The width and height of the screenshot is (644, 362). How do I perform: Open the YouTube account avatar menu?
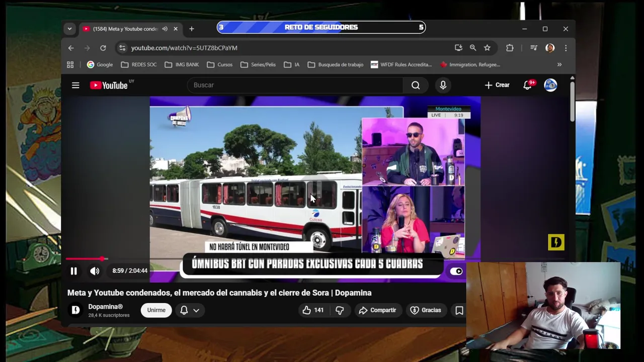tap(550, 85)
